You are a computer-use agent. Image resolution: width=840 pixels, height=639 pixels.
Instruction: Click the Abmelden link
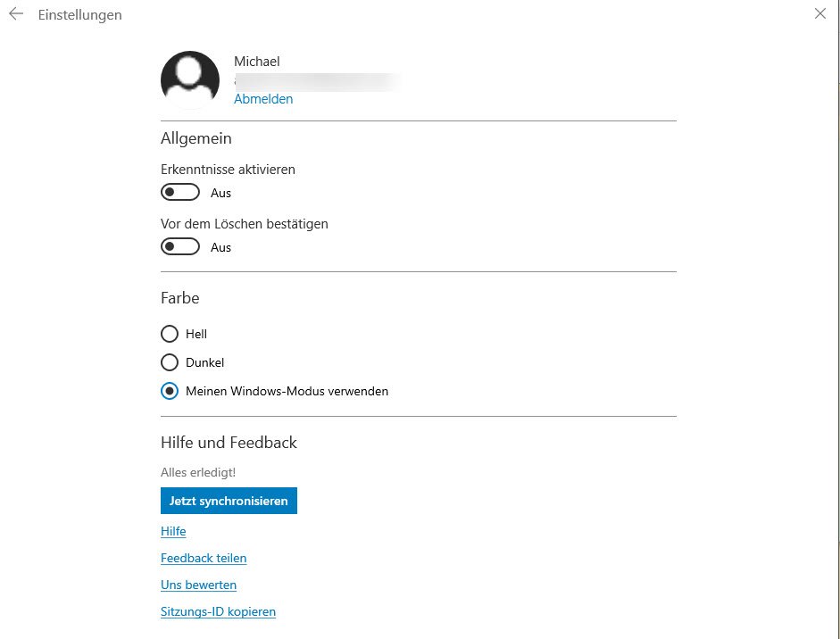[263, 99]
